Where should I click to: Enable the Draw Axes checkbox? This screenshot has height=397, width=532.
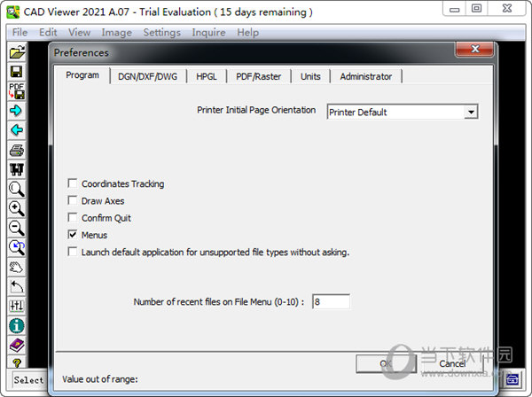pos(73,200)
